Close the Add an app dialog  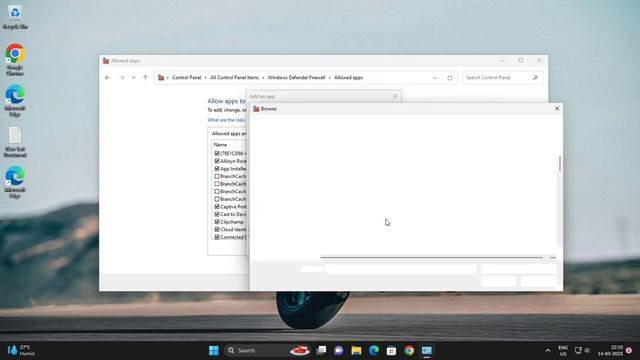point(395,96)
